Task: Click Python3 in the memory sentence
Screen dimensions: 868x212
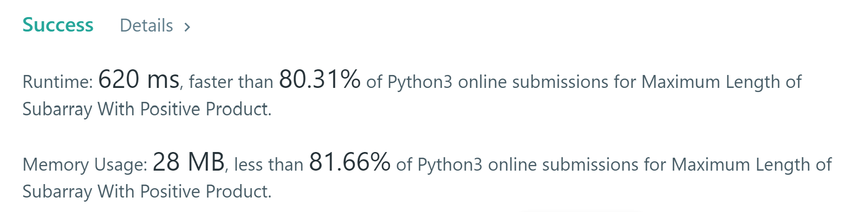Action: click(x=449, y=164)
